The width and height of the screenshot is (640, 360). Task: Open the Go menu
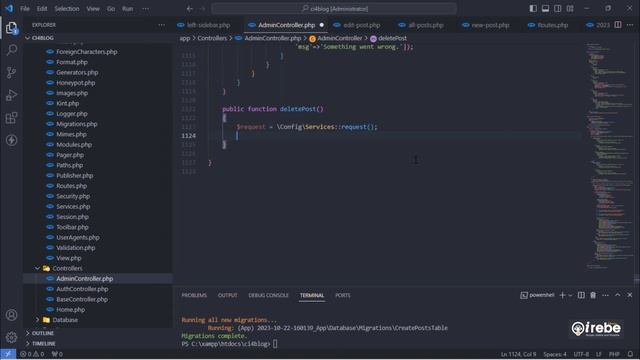coord(111,9)
